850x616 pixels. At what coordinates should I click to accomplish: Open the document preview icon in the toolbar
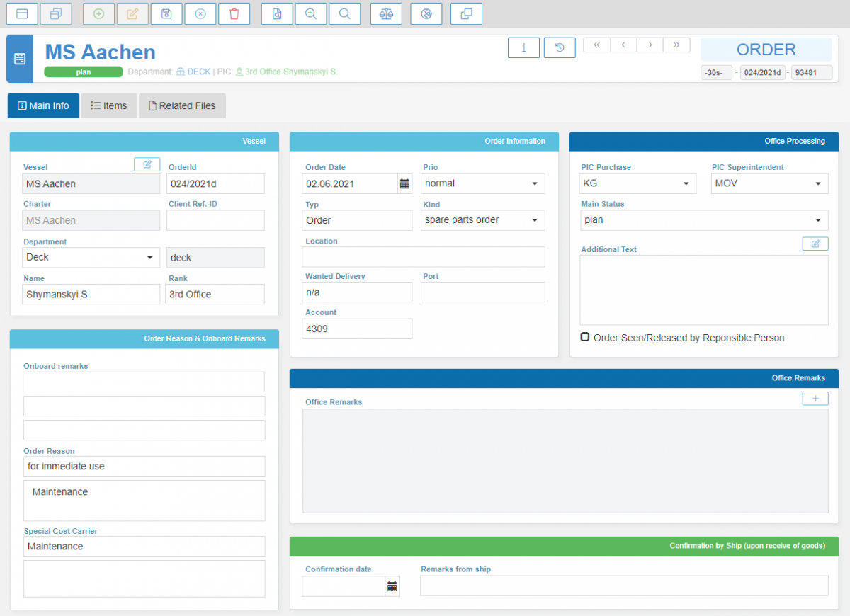point(277,13)
